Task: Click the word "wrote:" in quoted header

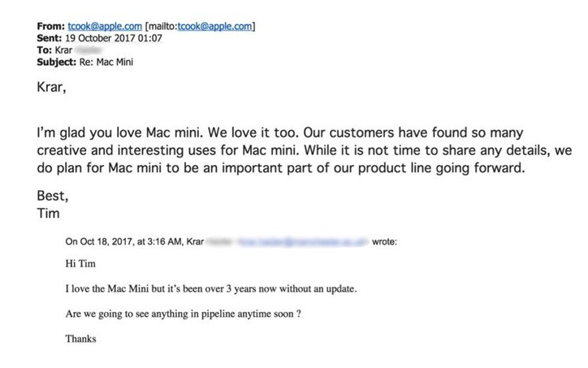Action: (x=383, y=242)
